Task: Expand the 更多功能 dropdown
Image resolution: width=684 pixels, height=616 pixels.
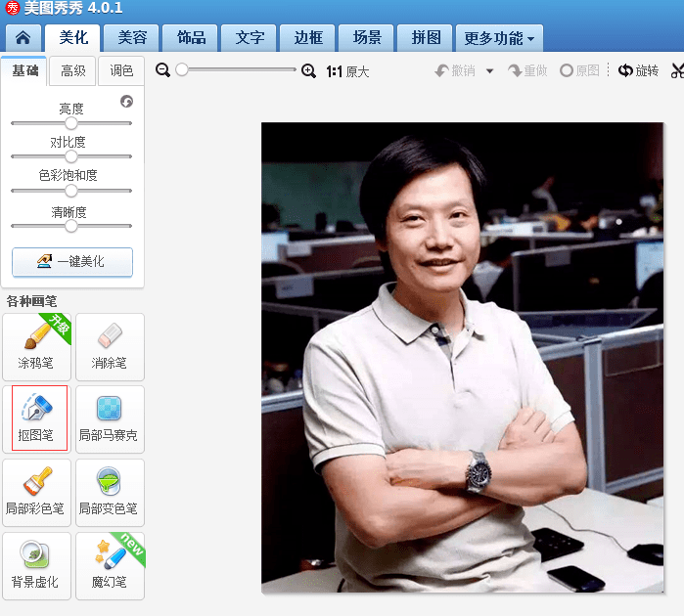Action: [499, 38]
